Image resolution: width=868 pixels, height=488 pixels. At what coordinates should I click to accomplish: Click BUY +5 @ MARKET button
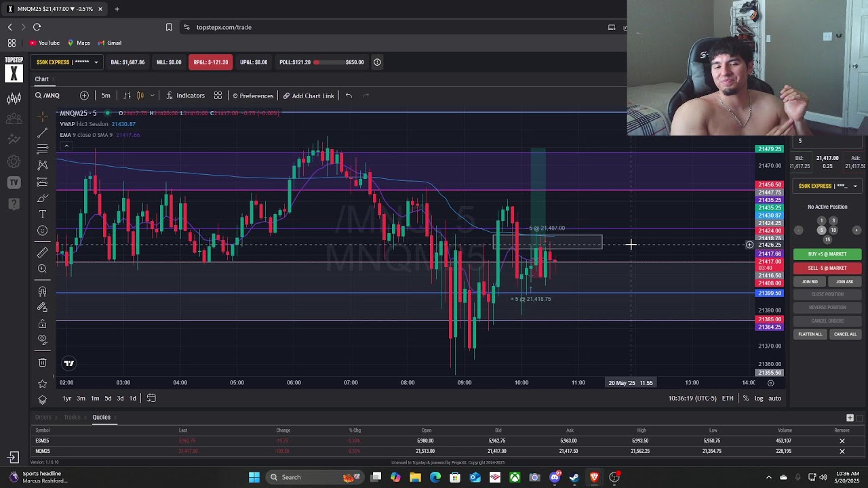point(827,254)
